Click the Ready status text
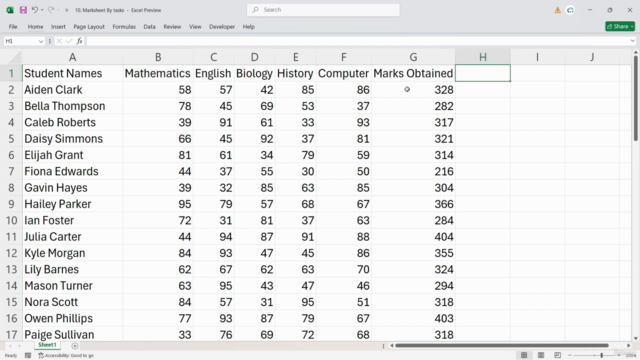The height and width of the screenshot is (360, 640). (x=11, y=356)
